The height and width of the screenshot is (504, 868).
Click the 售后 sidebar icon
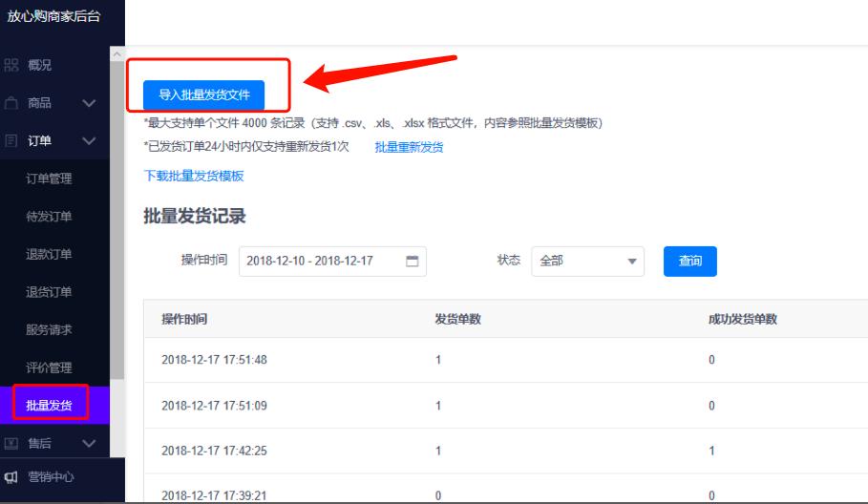click(x=11, y=443)
